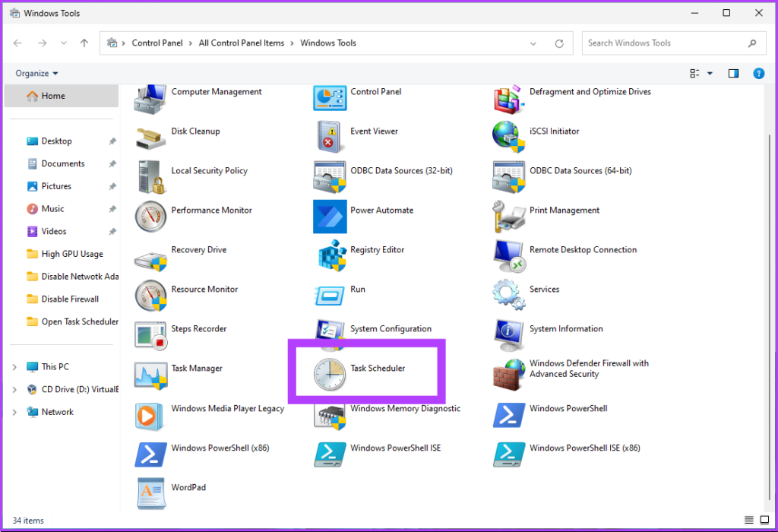This screenshot has height=532, width=778.
Task: Select the Steps Recorder icon
Action: pos(150,335)
